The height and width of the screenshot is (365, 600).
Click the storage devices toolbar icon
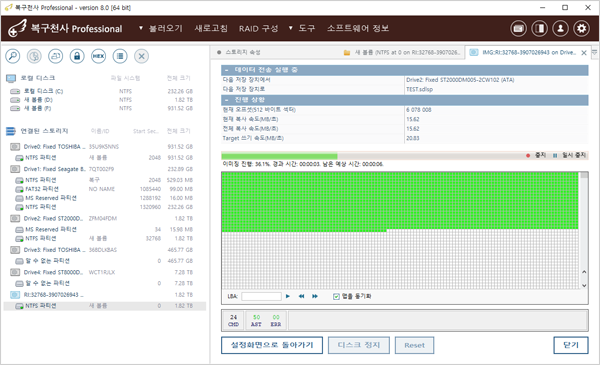55,56
